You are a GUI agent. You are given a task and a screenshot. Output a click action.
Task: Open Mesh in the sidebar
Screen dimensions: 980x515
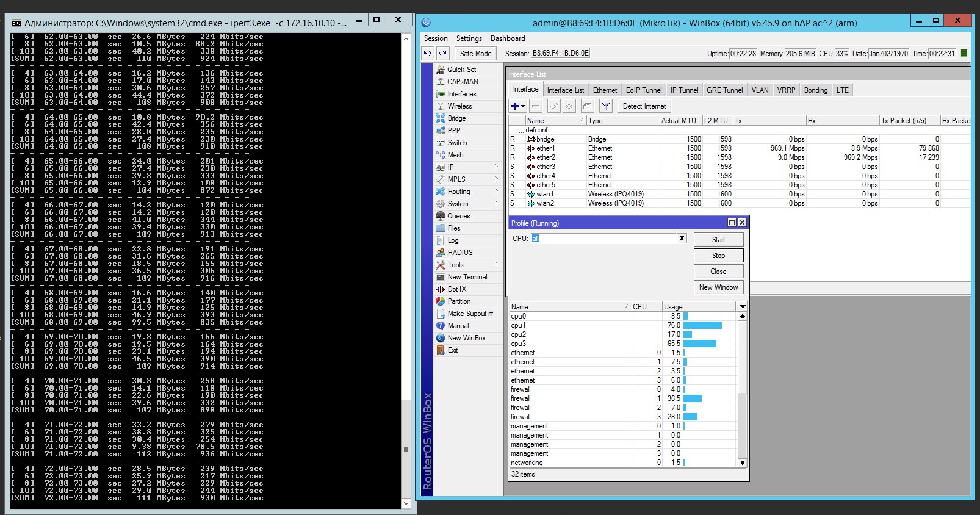coord(455,155)
